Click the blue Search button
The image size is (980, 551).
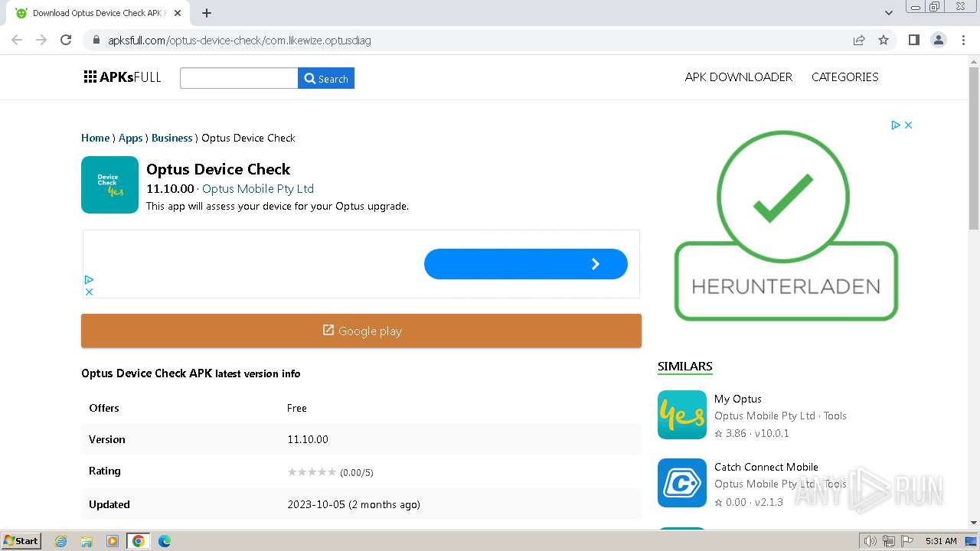click(326, 78)
